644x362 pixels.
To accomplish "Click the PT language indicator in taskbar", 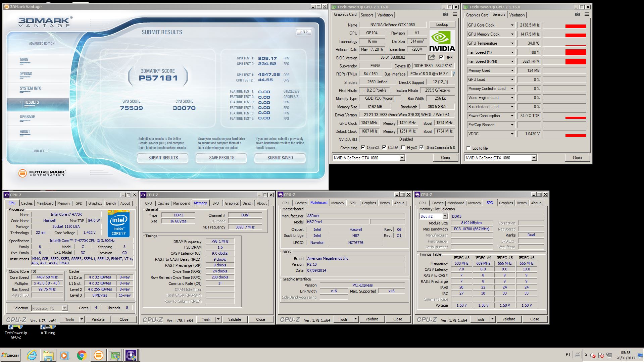I will tap(568, 355).
